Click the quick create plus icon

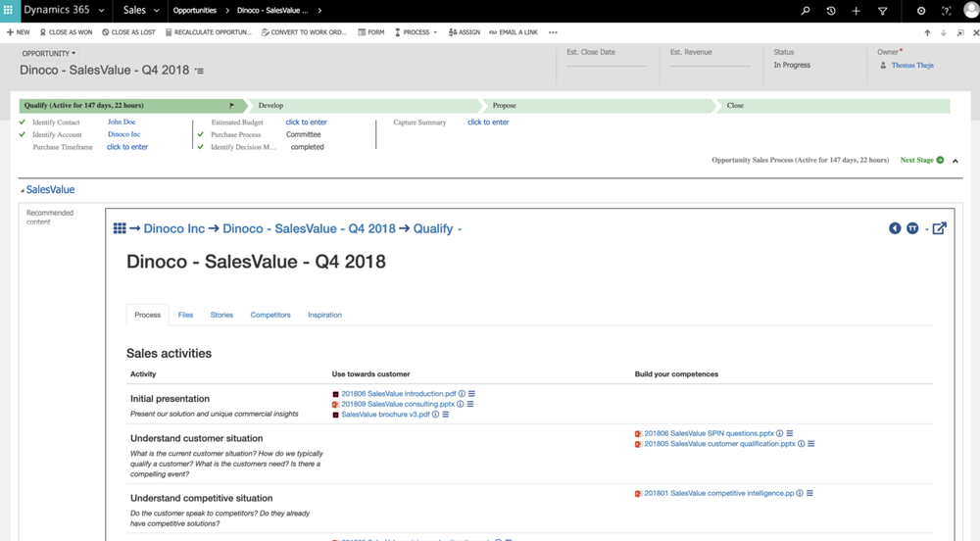click(857, 11)
